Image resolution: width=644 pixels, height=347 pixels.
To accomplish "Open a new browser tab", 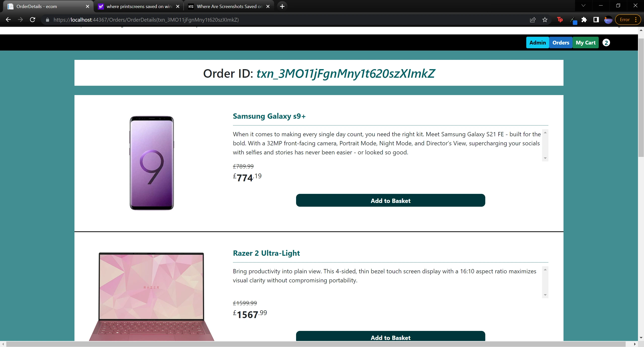I will tap(282, 6).
